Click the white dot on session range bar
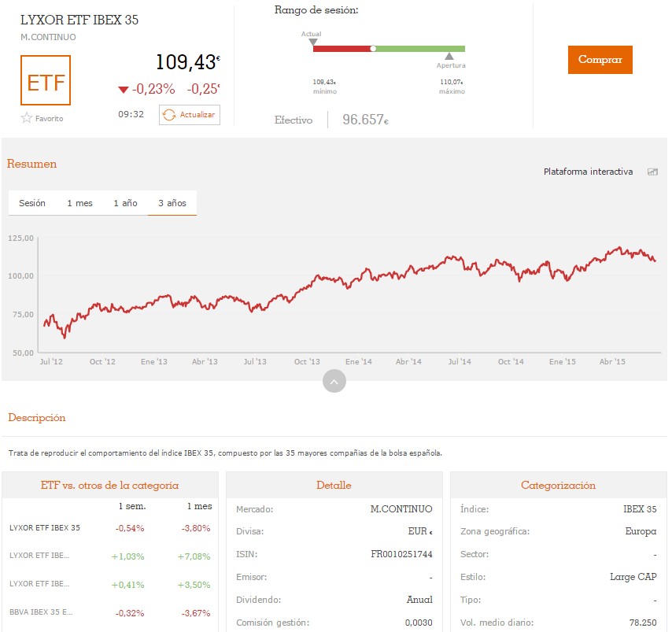The image size is (672, 632). point(373,49)
